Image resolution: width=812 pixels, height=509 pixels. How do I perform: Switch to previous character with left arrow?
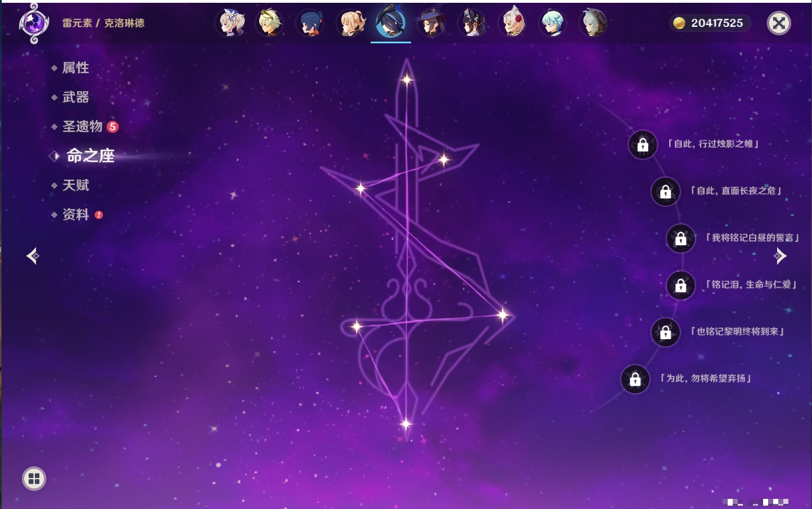33,256
